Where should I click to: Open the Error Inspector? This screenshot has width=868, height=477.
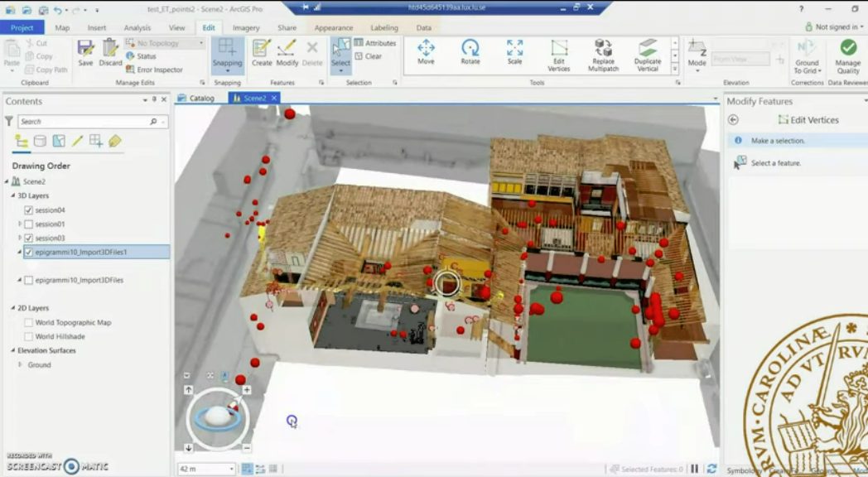point(154,70)
